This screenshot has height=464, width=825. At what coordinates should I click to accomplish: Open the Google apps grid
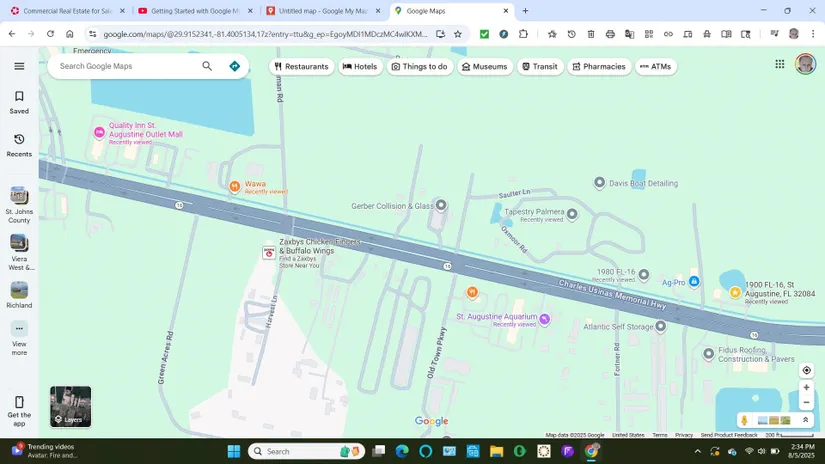click(x=780, y=64)
